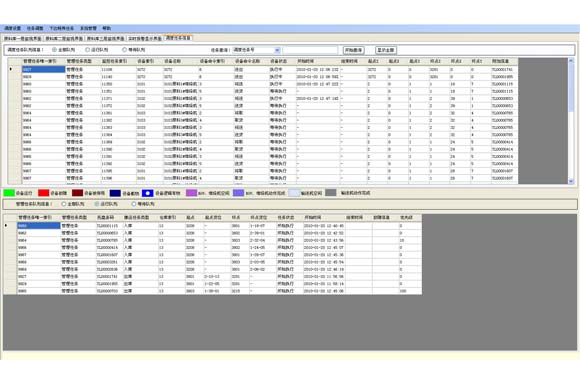
Task: Select middle radio option in upper queue filter
Action: tap(88, 50)
